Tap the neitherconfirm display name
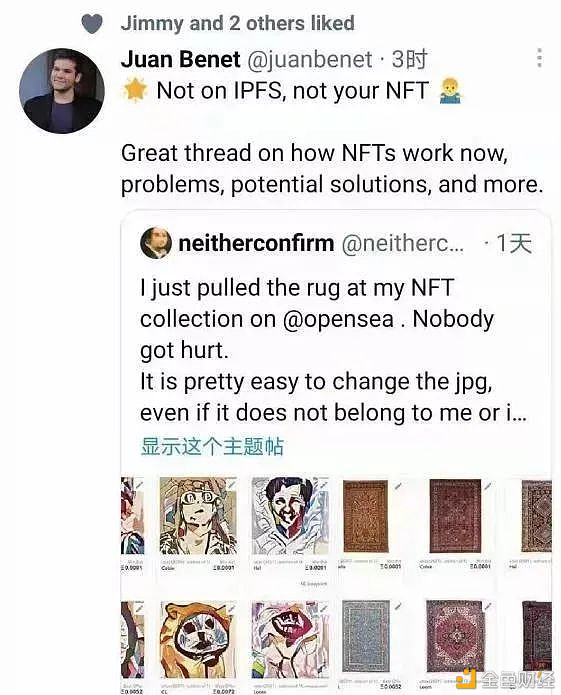This screenshot has height=695, width=561. coord(256,243)
